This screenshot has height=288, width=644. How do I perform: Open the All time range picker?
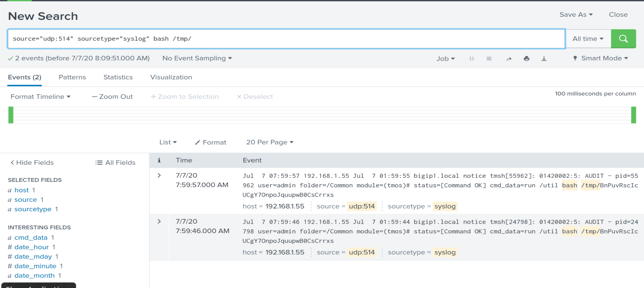point(588,39)
